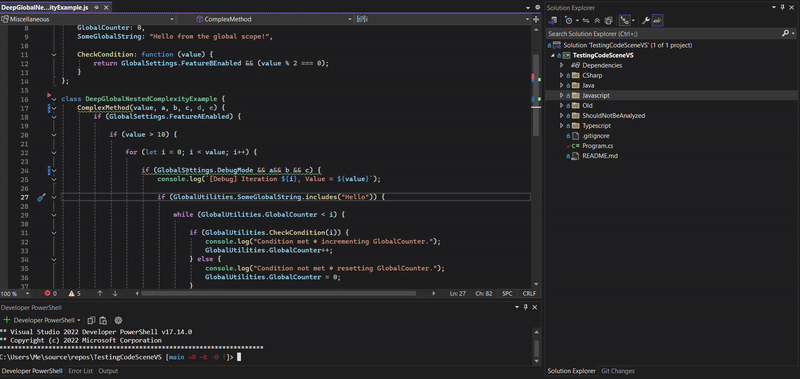
Task: Toggle the Preview Selected Items button
Action: pos(658,21)
